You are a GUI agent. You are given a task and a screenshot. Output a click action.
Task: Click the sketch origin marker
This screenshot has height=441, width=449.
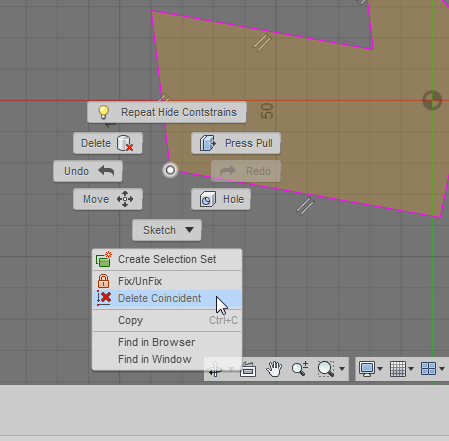432,100
